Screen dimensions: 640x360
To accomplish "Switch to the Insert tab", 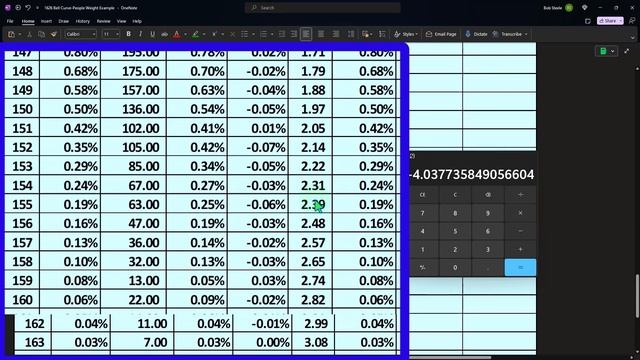I will pos(46,21).
